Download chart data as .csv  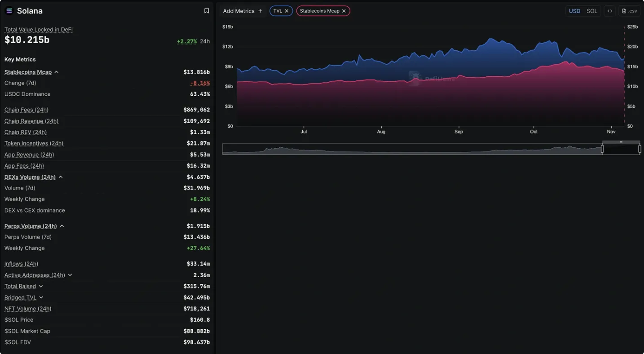[629, 11]
